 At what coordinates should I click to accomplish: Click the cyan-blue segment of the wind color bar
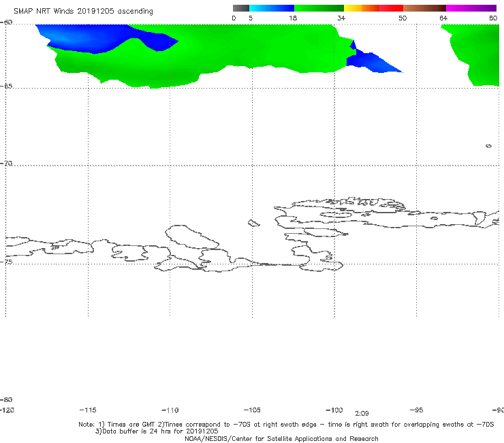[272, 8]
